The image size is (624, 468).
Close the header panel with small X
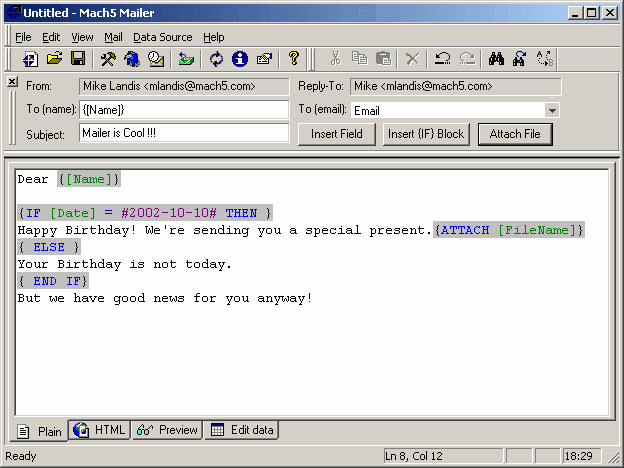point(12,82)
